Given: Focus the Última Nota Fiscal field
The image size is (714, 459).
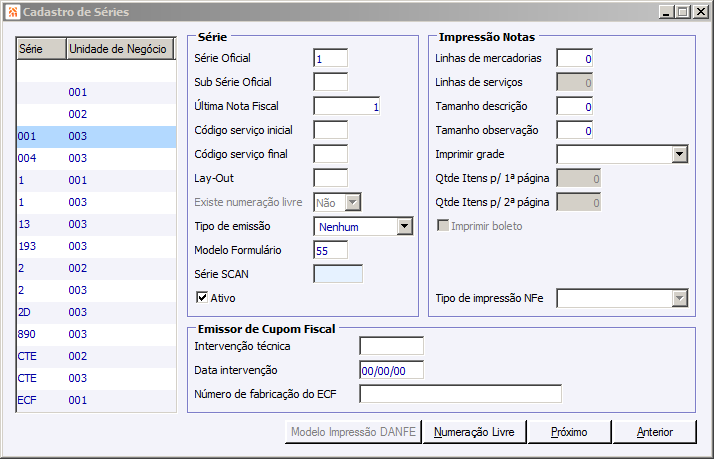Looking at the screenshot, I should point(348,106).
